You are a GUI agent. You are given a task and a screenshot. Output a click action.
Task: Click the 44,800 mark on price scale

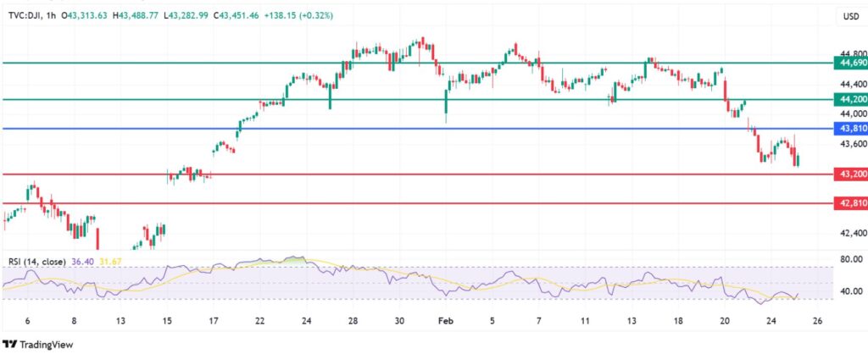click(850, 53)
